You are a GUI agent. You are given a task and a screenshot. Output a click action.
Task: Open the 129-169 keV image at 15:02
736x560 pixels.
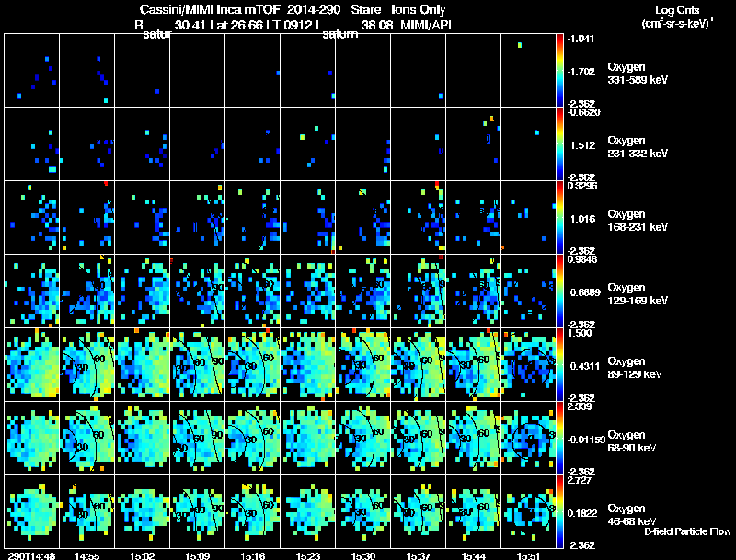coord(143,291)
